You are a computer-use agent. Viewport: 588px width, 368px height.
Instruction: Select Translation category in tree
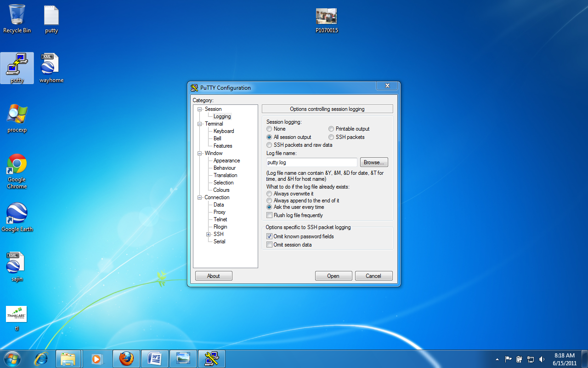(225, 175)
